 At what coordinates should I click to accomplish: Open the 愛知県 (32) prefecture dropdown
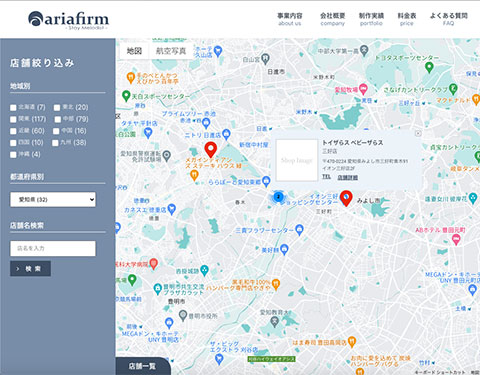point(53,199)
